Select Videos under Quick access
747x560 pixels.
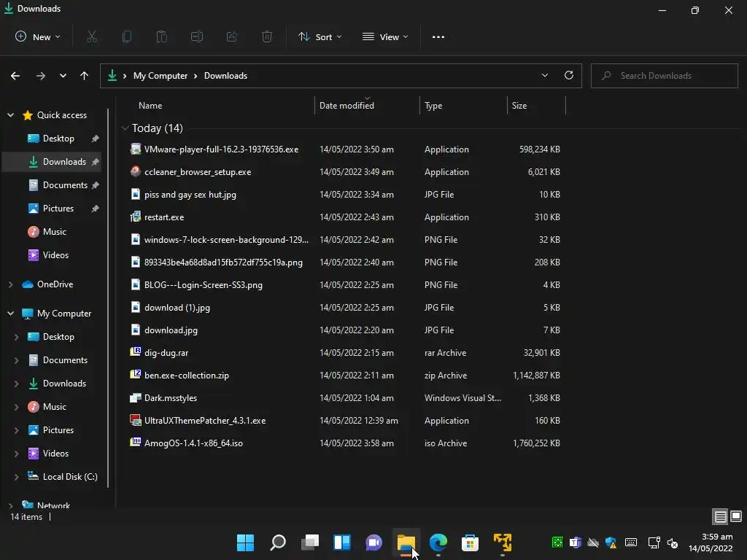pyautogui.click(x=55, y=254)
